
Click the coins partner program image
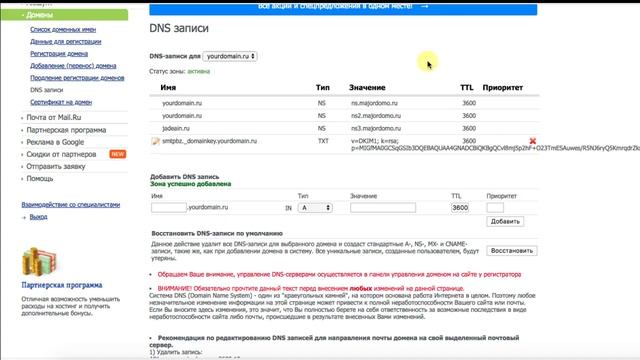(39, 261)
